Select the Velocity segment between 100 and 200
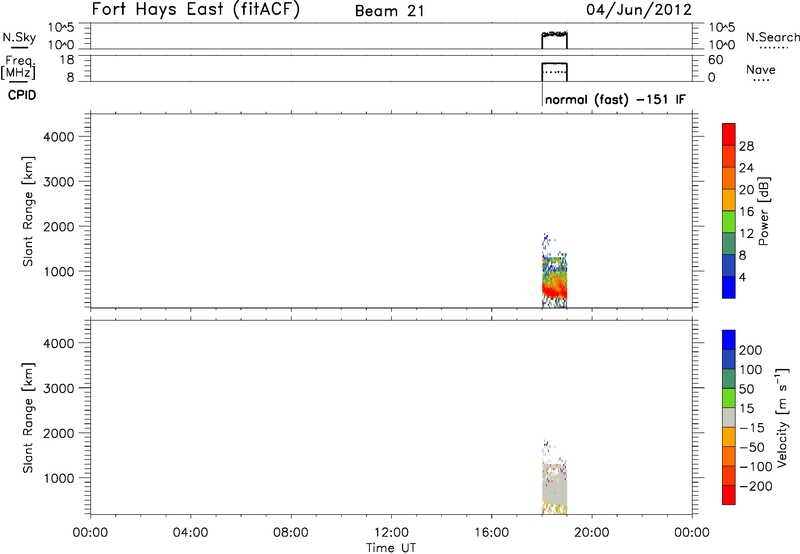 click(729, 359)
